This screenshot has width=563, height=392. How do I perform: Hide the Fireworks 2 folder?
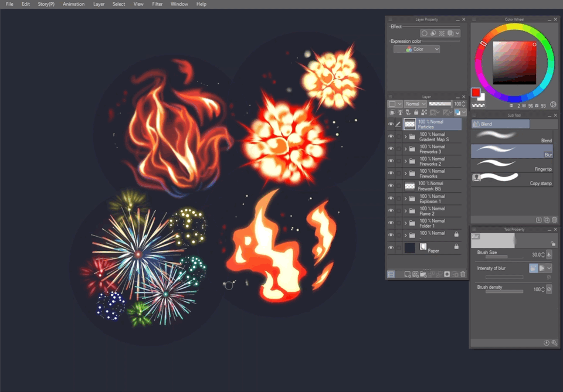click(x=391, y=161)
